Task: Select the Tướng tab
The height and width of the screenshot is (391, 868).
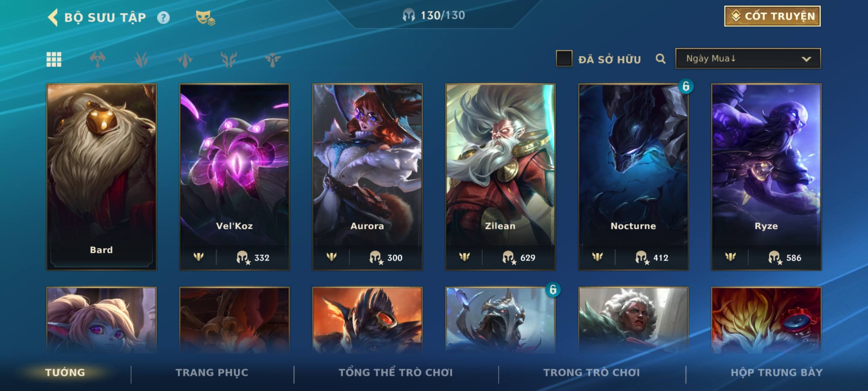Action: point(65,373)
